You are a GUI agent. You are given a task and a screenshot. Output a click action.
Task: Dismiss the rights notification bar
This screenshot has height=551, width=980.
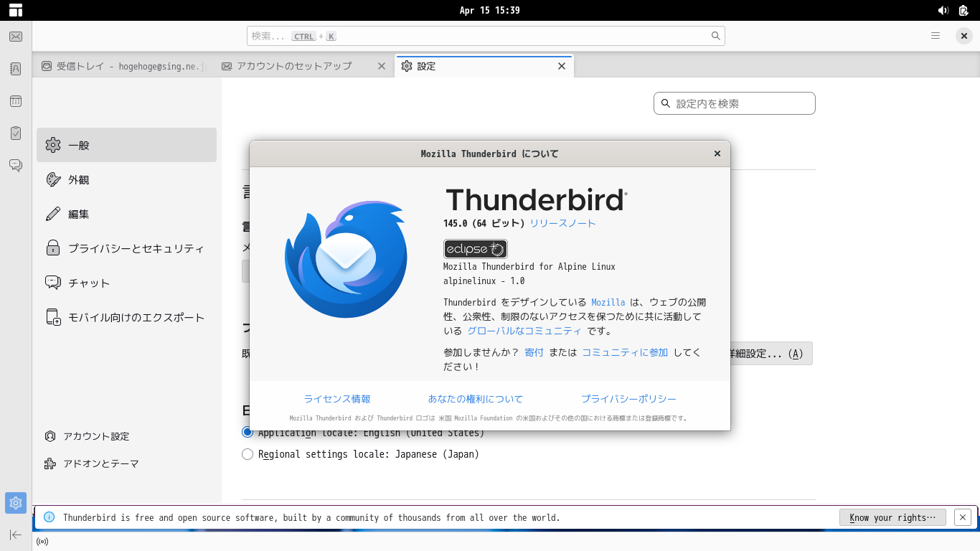tap(962, 517)
